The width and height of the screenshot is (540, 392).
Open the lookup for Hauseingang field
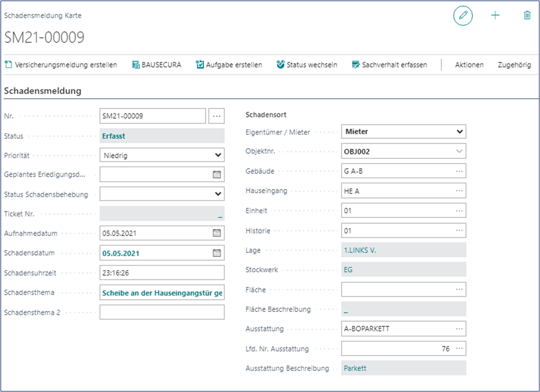pos(459,191)
